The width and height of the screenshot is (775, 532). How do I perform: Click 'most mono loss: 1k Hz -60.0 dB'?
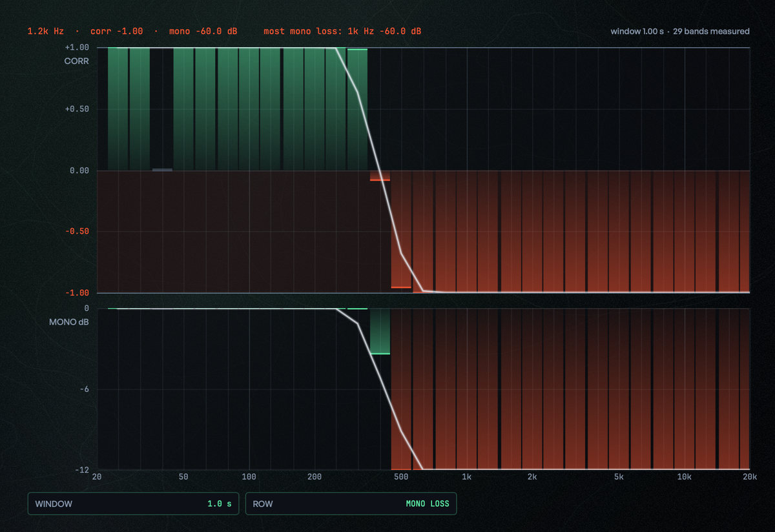(x=342, y=31)
